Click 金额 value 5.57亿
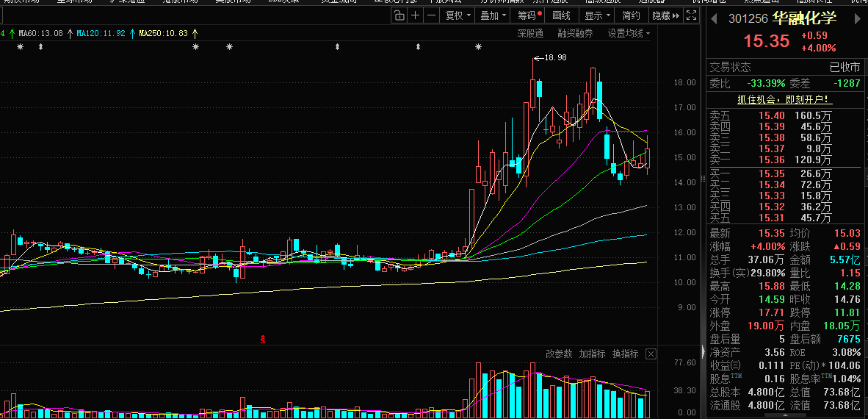Viewport: 868px width, 419px height. [845, 260]
